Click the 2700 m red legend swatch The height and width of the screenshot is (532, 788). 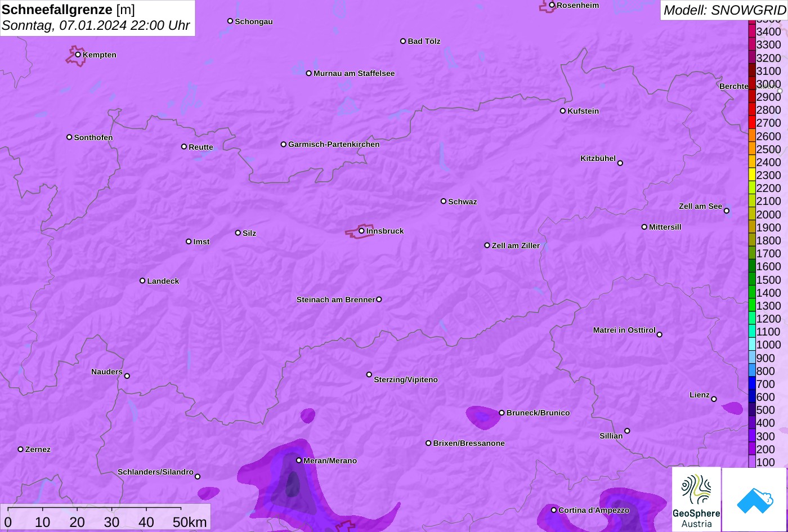pos(751,123)
